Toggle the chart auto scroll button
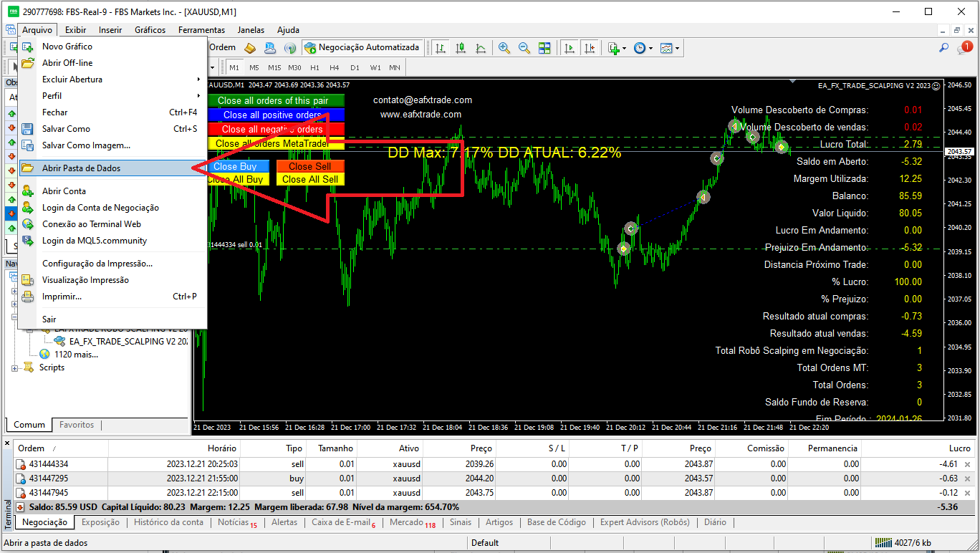 tap(570, 48)
